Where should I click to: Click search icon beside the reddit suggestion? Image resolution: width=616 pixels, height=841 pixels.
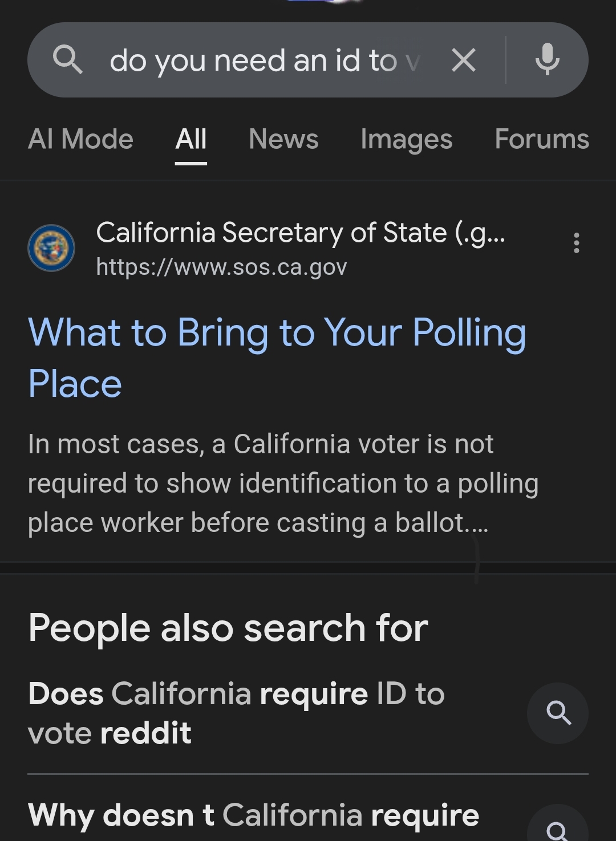[557, 713]
